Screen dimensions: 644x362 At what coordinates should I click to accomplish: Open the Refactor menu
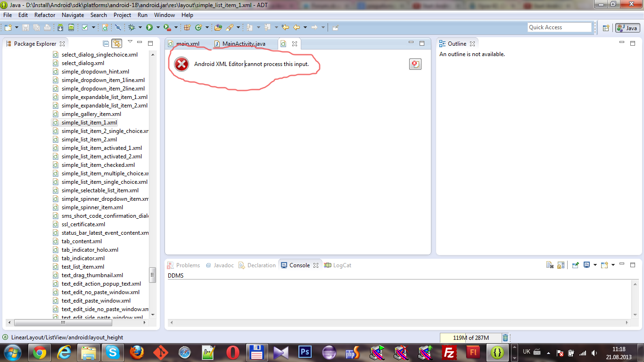(45, 15)
